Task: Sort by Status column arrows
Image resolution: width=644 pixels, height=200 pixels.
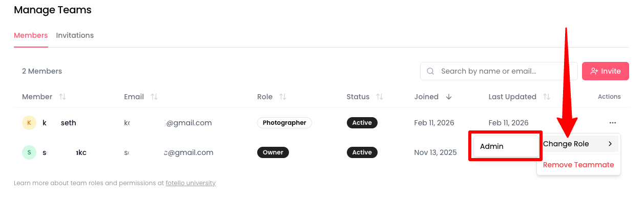Action: pos(380,97)
